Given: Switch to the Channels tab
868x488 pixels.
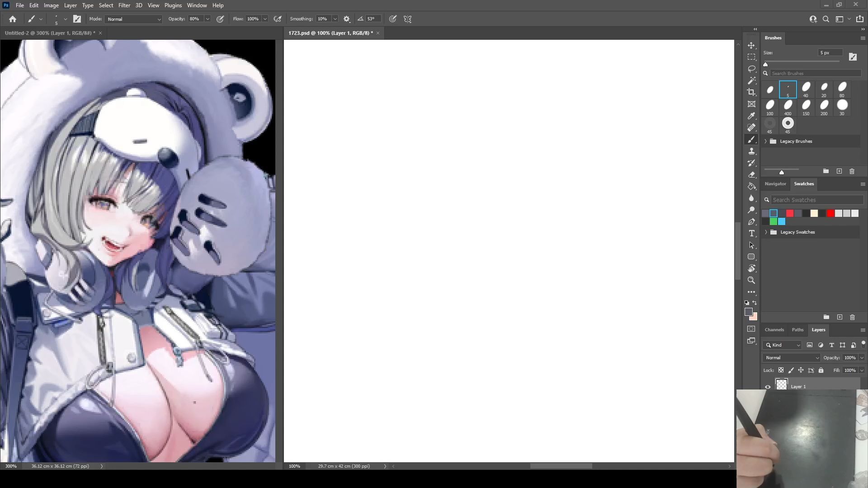Looking at the screenshot, I should [x=774, y=330].
